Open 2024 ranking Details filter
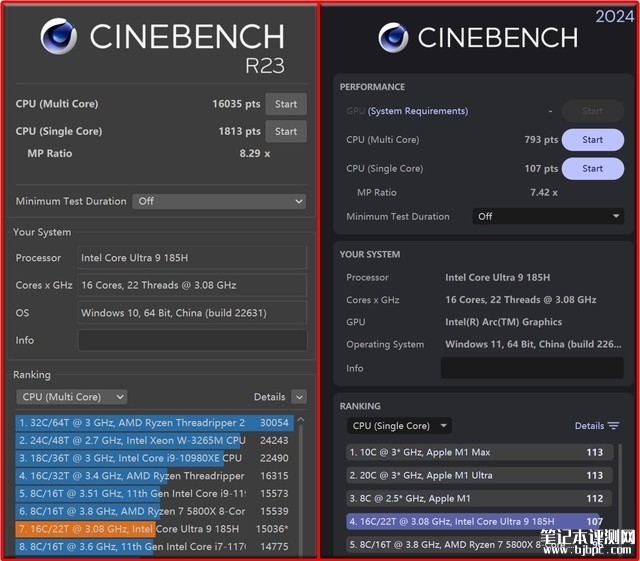 597,426
